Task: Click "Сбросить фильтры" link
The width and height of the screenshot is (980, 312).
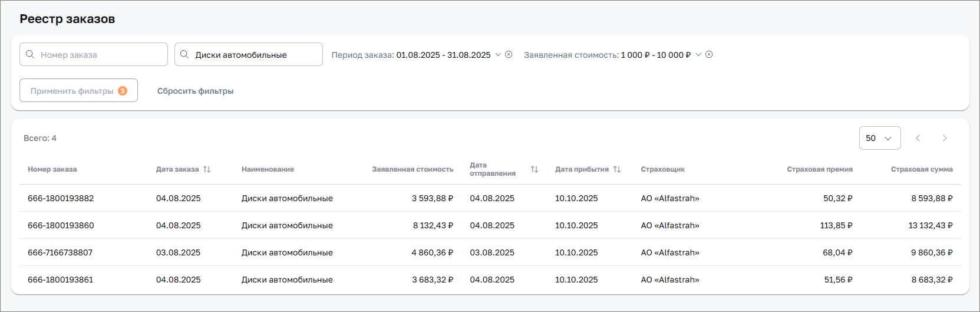Action: point(196,91)
